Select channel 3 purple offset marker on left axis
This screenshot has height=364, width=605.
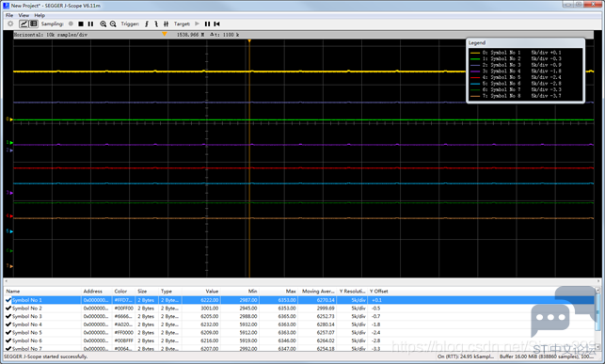(9, 193)
